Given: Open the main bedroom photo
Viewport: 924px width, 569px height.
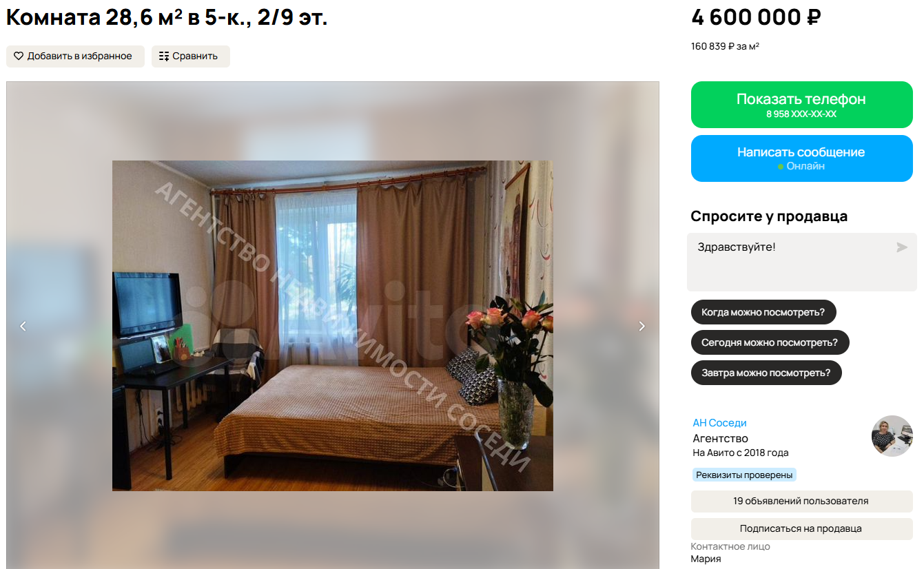Looking at the screenshot, I should click(333, 326).
